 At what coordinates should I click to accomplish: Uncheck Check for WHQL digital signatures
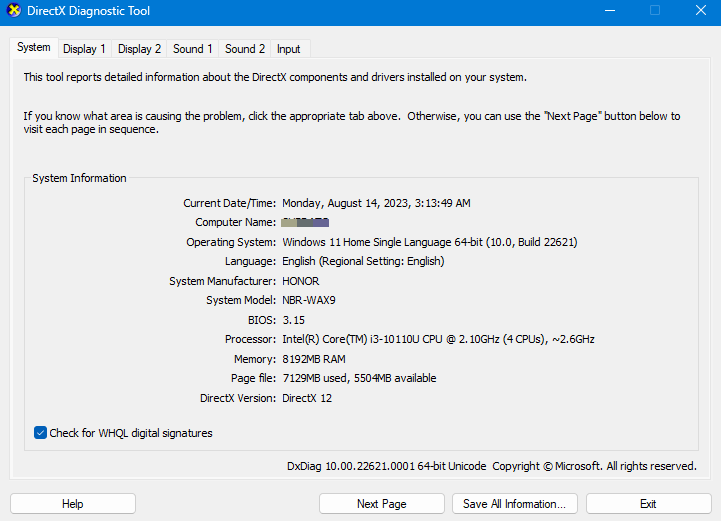click(41, 433)
